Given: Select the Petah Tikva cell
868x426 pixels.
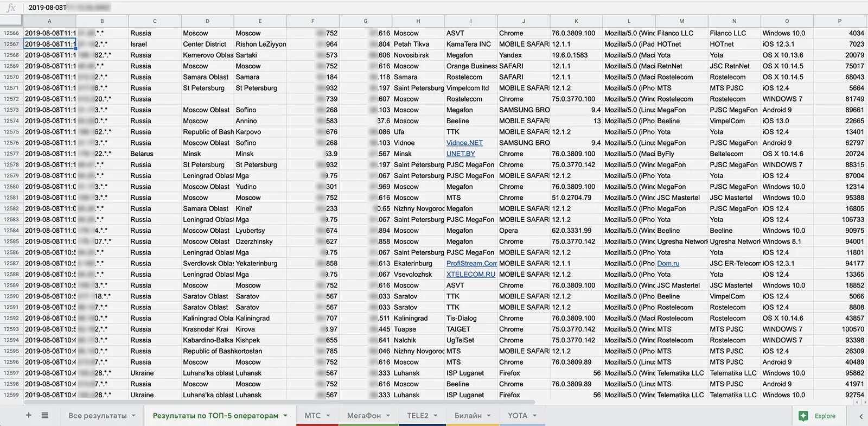Looking at the screenshot, I should click(418, 44).
